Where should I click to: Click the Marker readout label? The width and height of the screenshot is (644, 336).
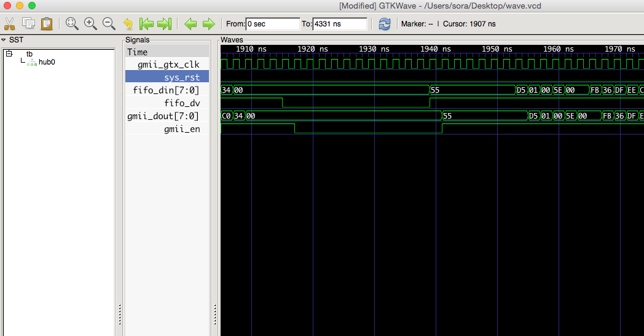pyautogui.click(x=417, y=24)
